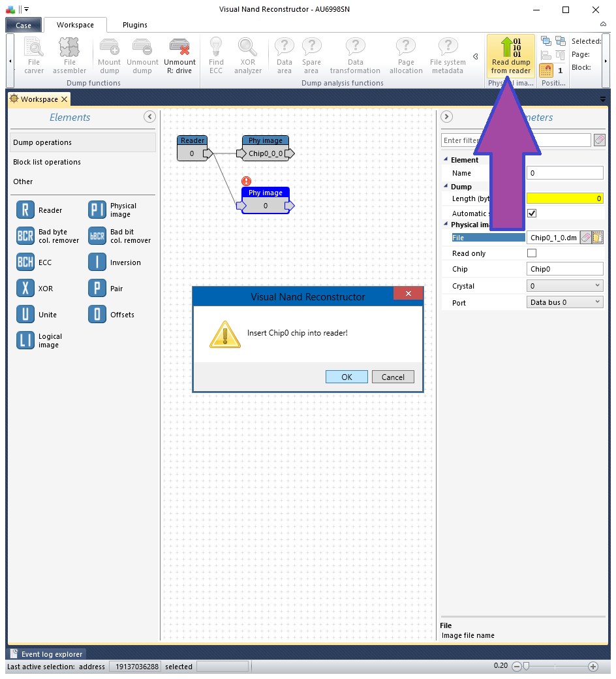
Task: Click the workspace zoom slider
Action: (555, 667)
